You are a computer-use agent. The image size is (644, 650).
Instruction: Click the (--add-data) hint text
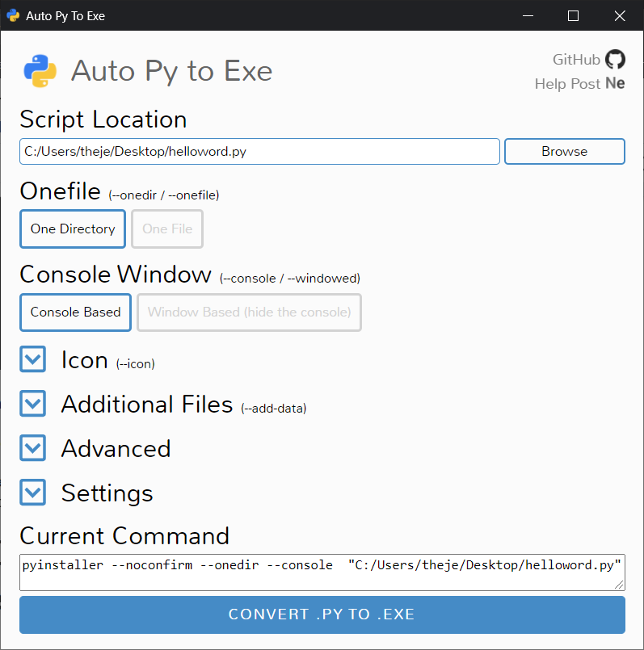pyautogui.click(x=273, y=409)
